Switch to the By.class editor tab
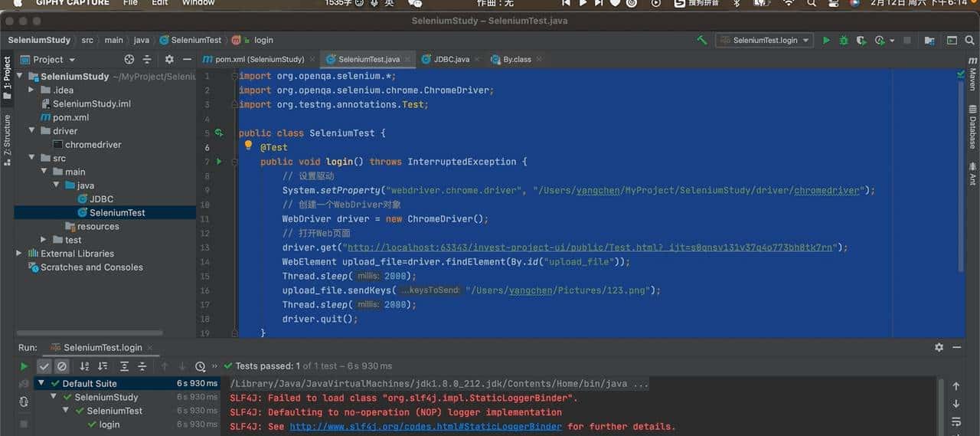 point(516,59)
